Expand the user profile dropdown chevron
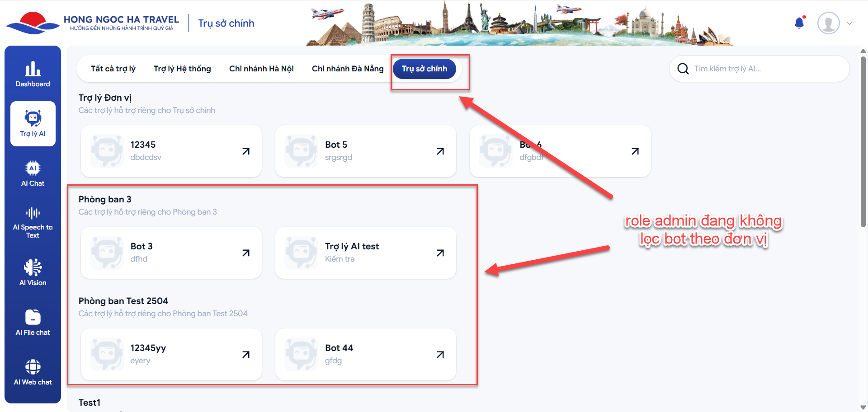 pos(849,23)
